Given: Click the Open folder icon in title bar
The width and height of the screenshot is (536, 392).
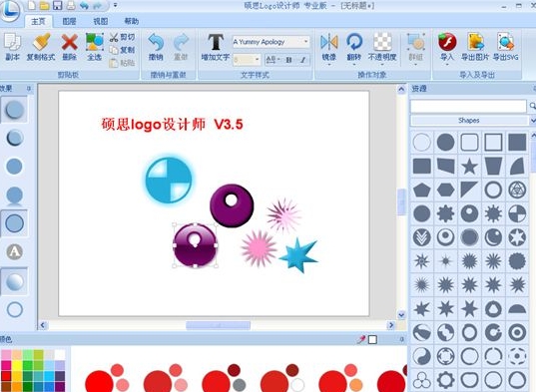Looking at the screenshot, I should coord(45,5).
